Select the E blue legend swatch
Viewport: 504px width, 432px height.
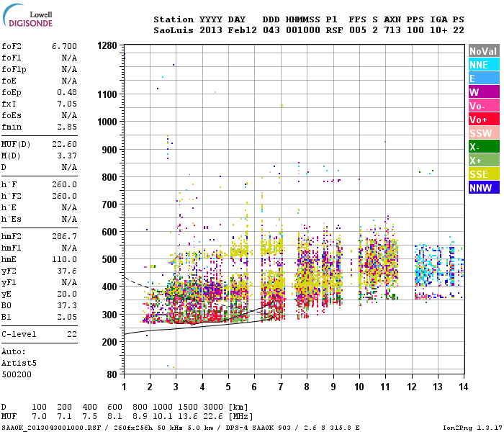pos(484,78)
